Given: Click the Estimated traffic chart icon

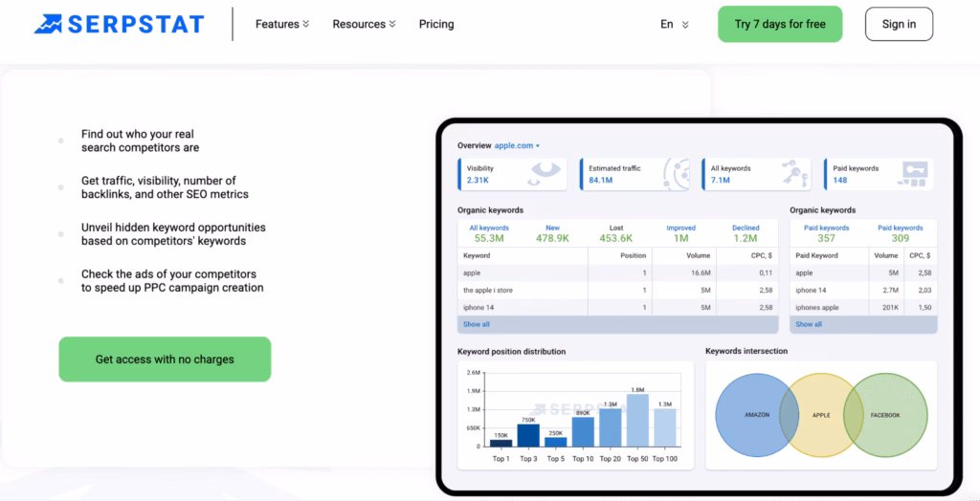Looking at the screenshot, I should point(676,174).
